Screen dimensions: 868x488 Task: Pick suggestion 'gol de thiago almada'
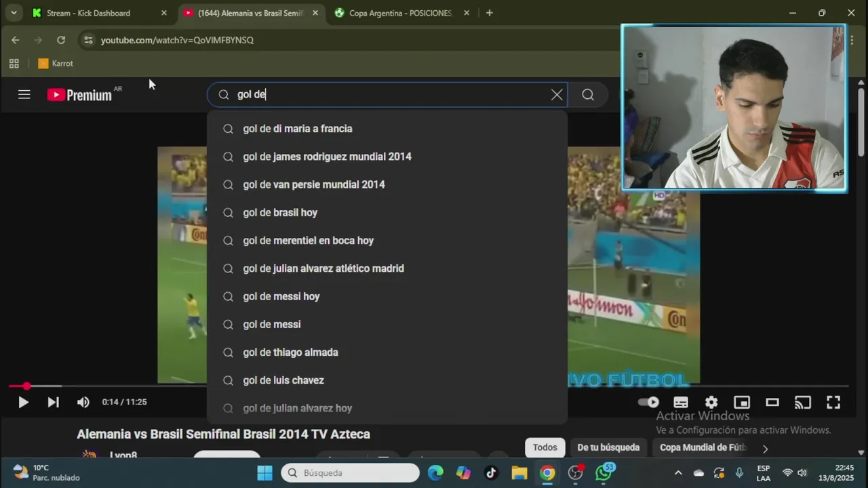[387, 352]
